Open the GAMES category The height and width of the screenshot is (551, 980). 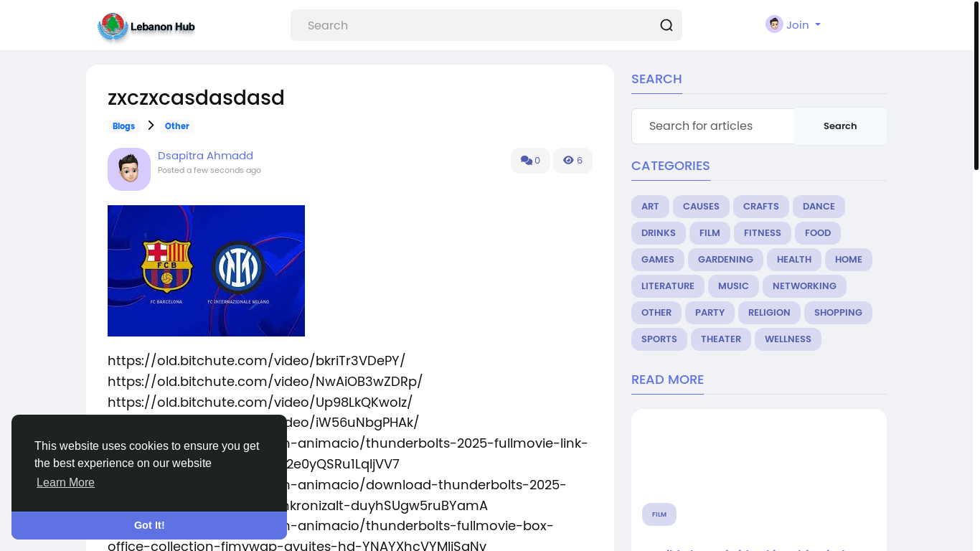[657, 260]
